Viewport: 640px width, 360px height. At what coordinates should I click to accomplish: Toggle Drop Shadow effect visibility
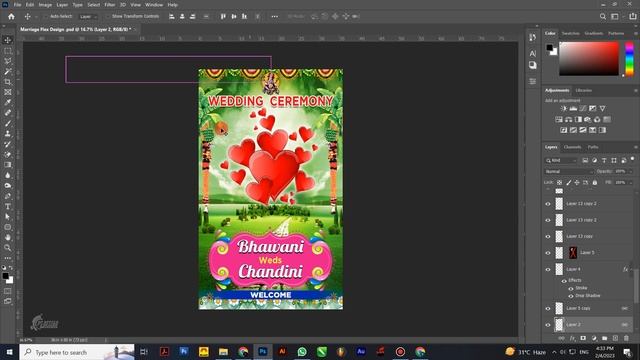571,296
